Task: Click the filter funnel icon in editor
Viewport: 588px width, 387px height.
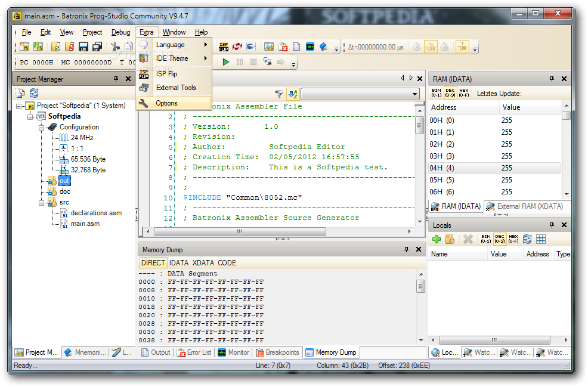Action: [x=279, y=94]
